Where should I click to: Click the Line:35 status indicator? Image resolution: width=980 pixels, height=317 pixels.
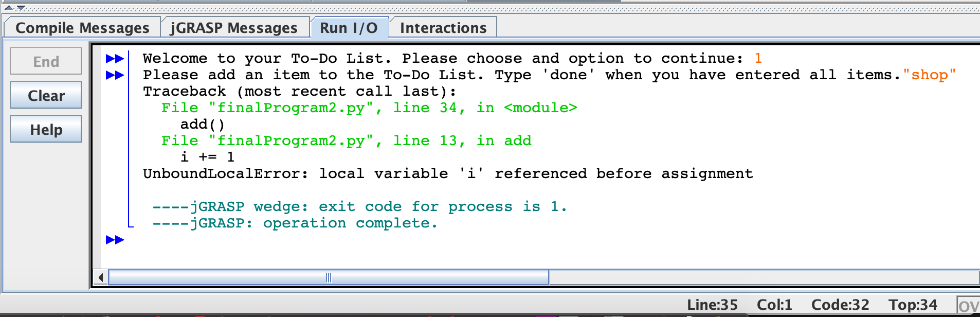click(712, 305)
